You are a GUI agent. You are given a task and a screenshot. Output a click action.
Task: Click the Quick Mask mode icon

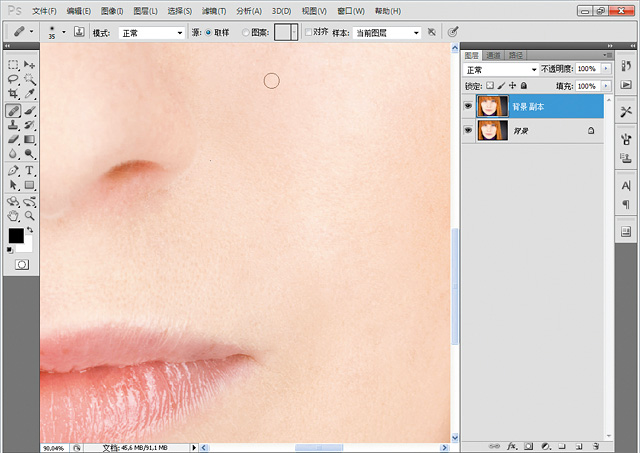(x=22, y=265)
